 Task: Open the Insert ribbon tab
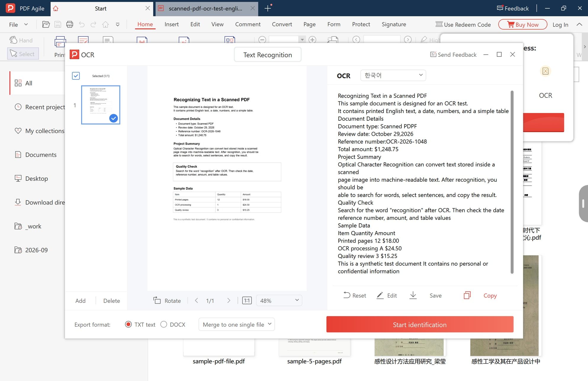(x=171, y=24)
